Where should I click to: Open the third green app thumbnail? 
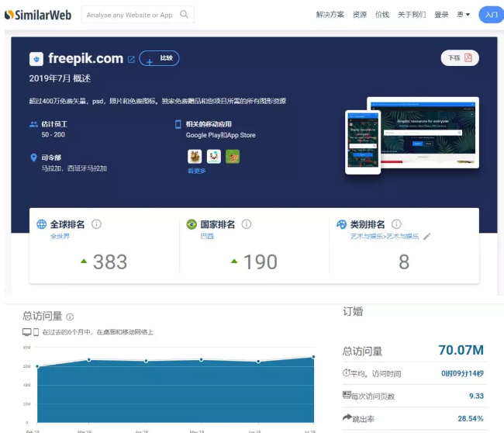233,156
